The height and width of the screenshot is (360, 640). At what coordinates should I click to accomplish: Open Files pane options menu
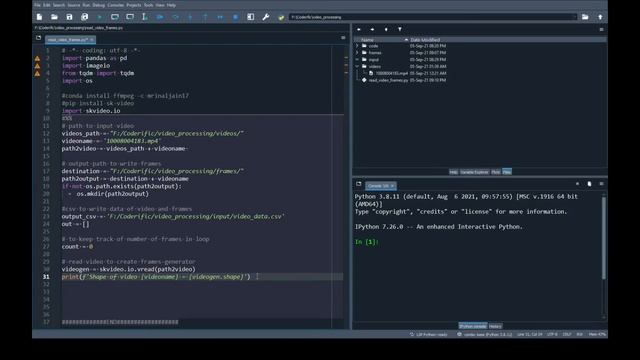coord(601,29)
